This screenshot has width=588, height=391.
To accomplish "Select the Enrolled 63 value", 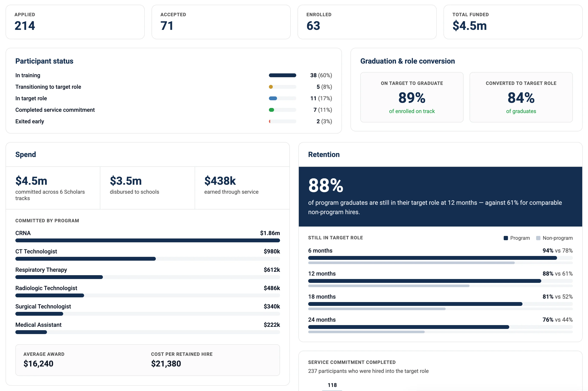I will (313, 26).
